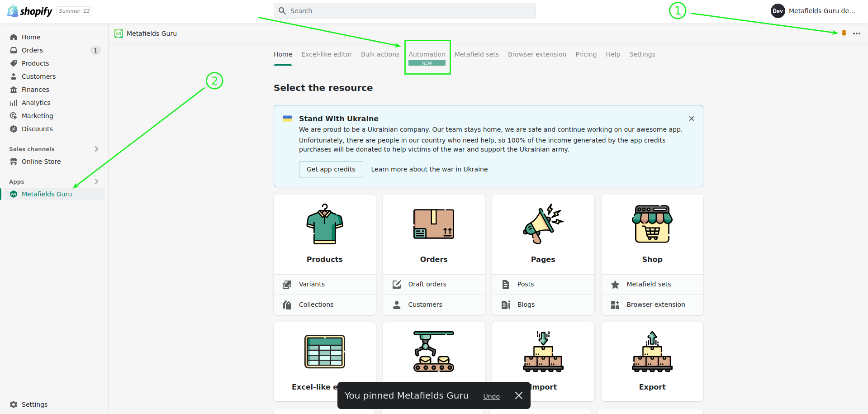The image size is (868, 414).
Task: Click the Settings gear icon in sidebar
Action: [x=14, y=404]
